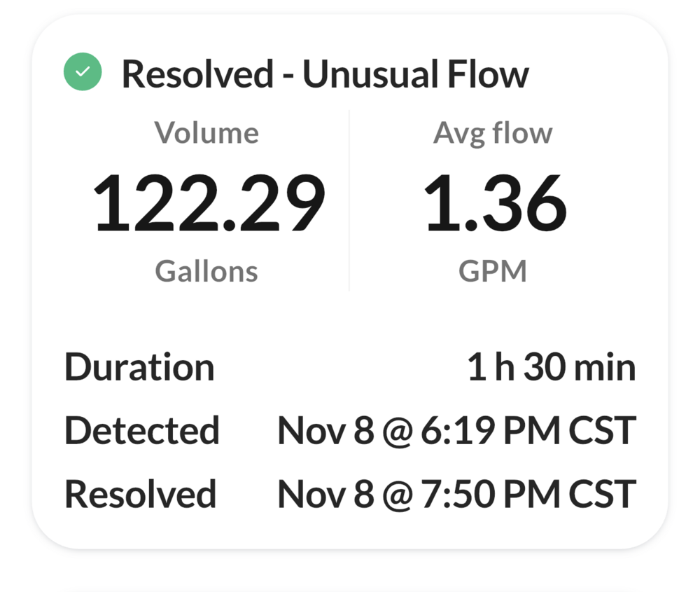Click the "1 h 30 min" duration value
This screenshot has width=700, height=592.
click(x=552, y=367)
